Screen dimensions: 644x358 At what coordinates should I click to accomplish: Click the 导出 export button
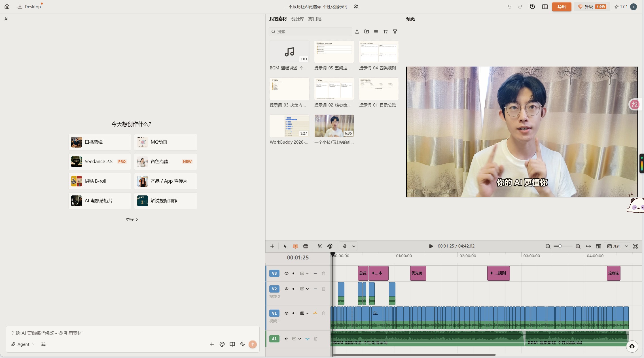click(x=562, y=7)
